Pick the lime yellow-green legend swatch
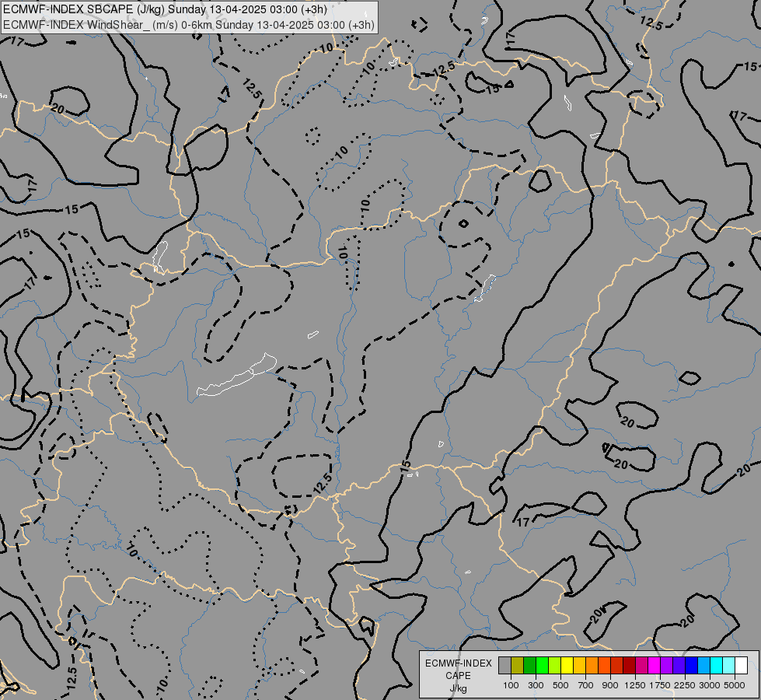761x700 pixels. coord(555,665)
